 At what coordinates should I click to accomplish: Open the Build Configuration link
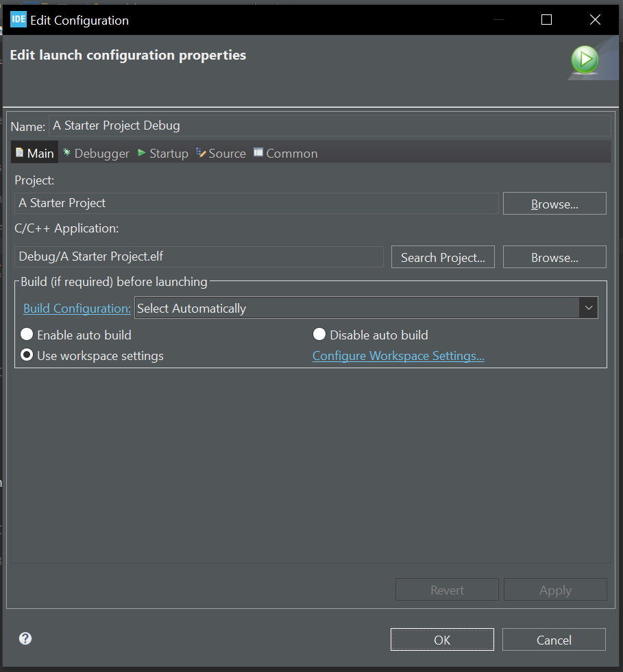point(77,309)
